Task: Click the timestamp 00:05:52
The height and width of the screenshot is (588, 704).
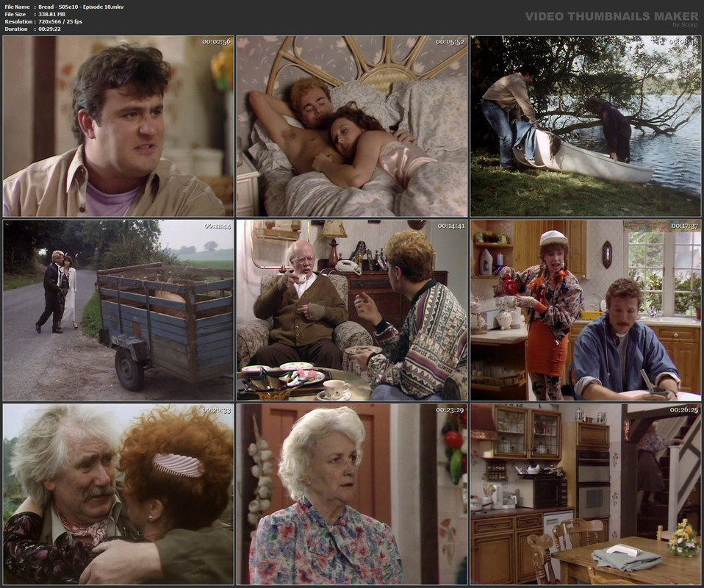Action: (450, 42)
